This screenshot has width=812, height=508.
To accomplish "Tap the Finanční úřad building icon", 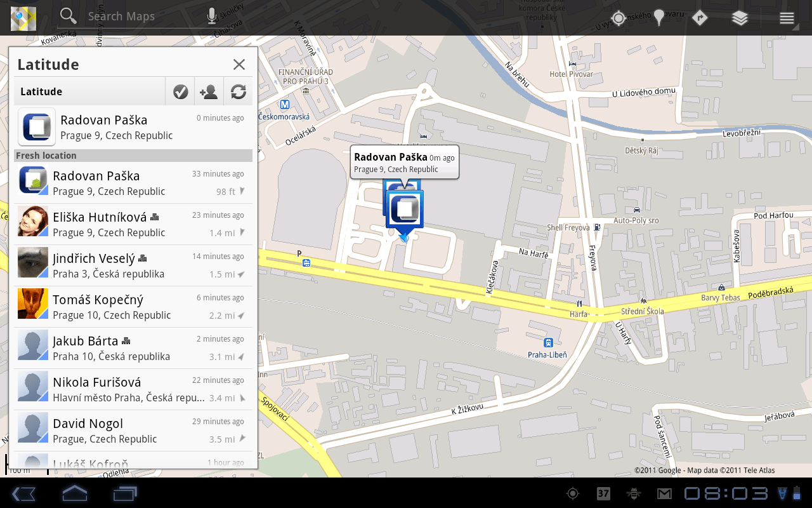I will click(x=306, y=91).
